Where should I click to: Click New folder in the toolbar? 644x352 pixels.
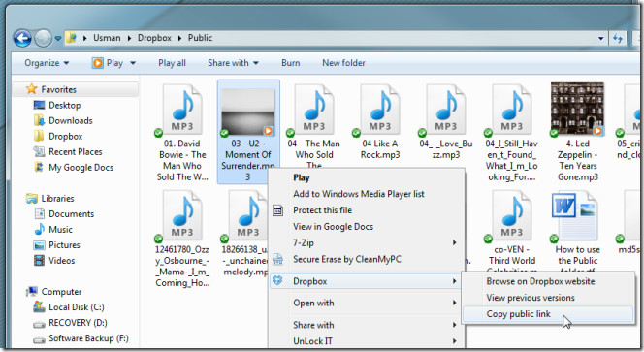click(343, 63)
